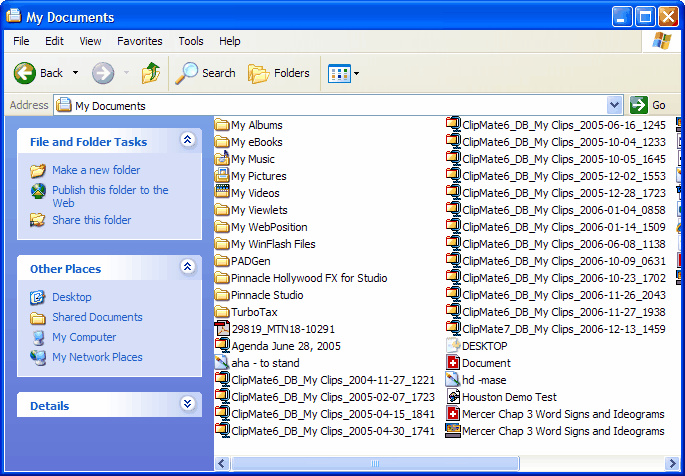
Task: Click the Share this folder icon
Action: click(x=38, y=220)
